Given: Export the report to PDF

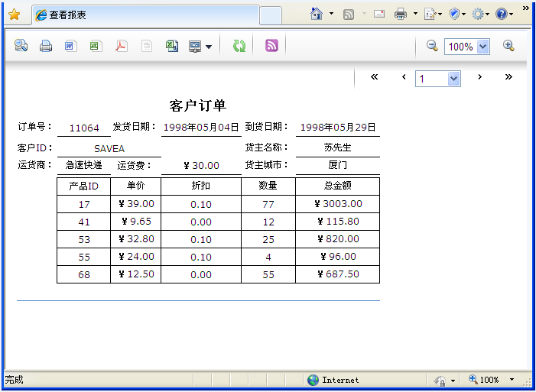Looking at the screenshot, I should (x=122, y=46).
